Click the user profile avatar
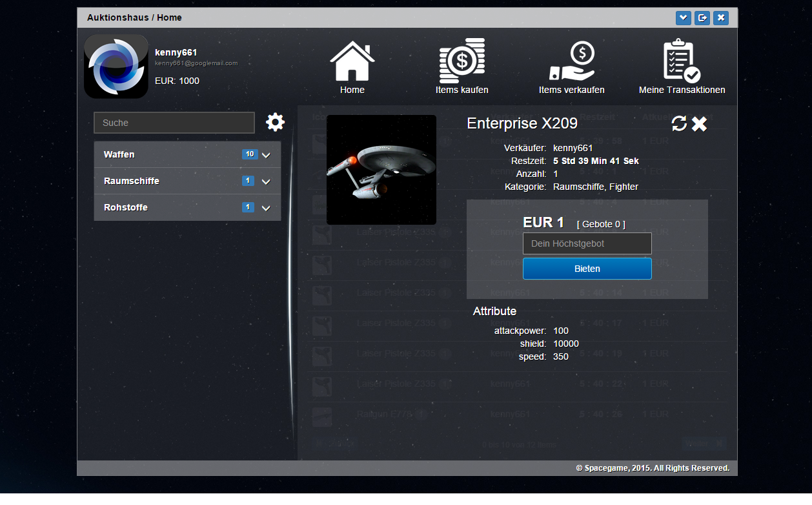This screenshot has width=812, height=505. 116,67
